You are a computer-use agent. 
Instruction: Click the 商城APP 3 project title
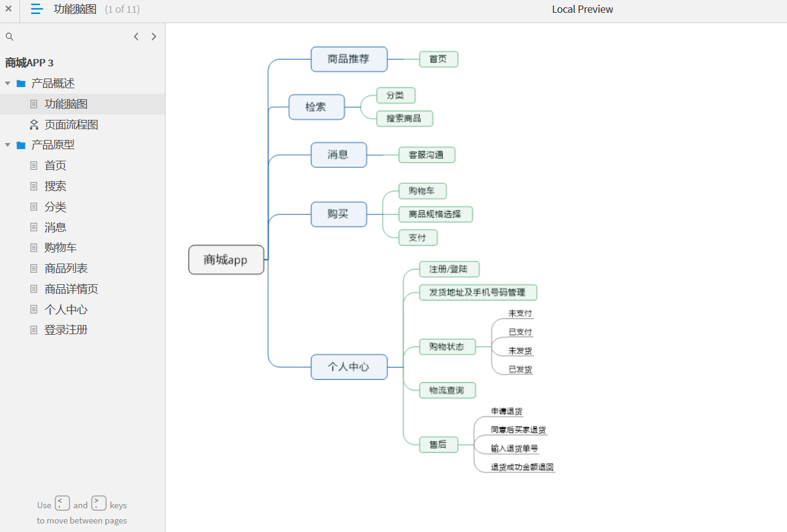click(29, 63)
